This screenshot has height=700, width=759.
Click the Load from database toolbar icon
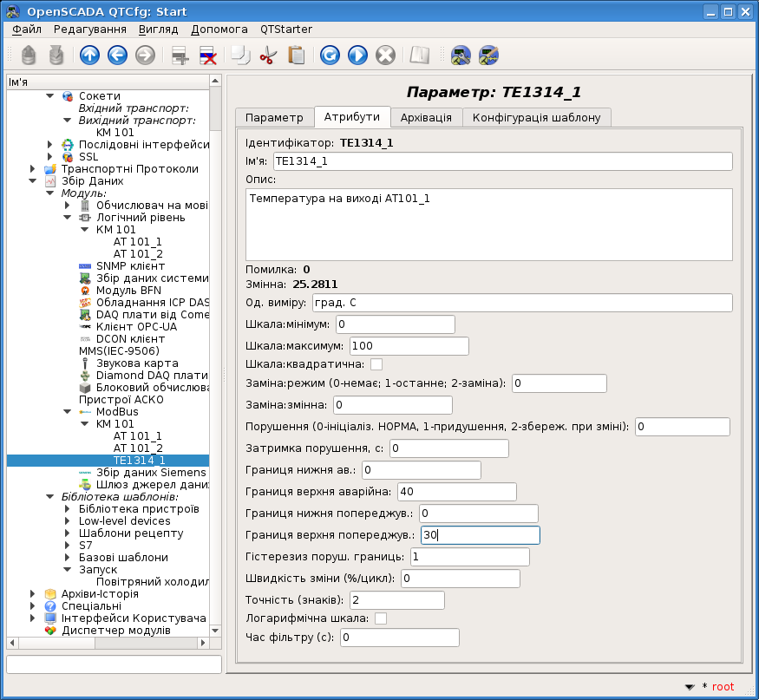[29, 56]
